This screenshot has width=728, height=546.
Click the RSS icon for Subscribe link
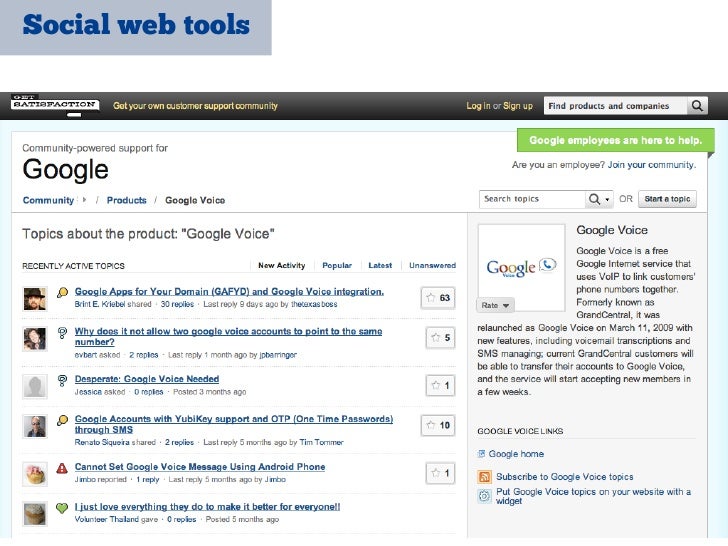click(484, 477)
